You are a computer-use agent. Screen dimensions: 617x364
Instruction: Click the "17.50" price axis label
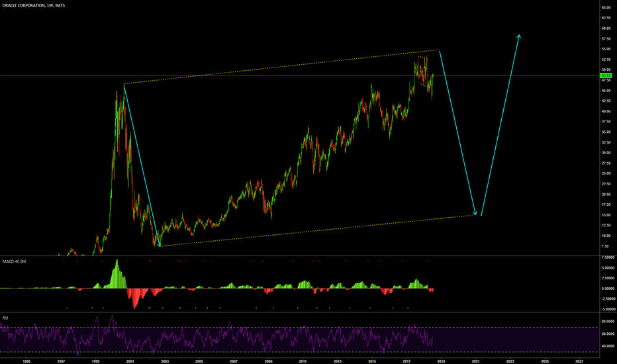(x=606, y=205)
